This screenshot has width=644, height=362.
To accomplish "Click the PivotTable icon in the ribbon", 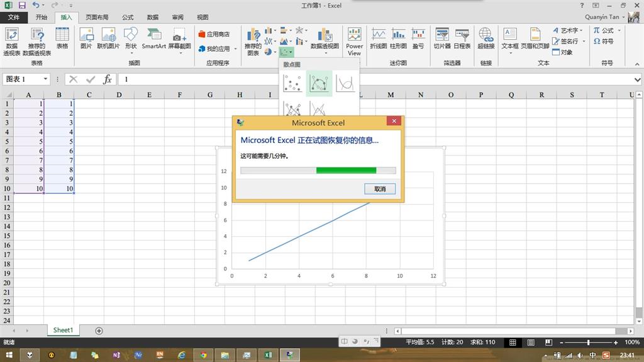I will pos(12,41).
